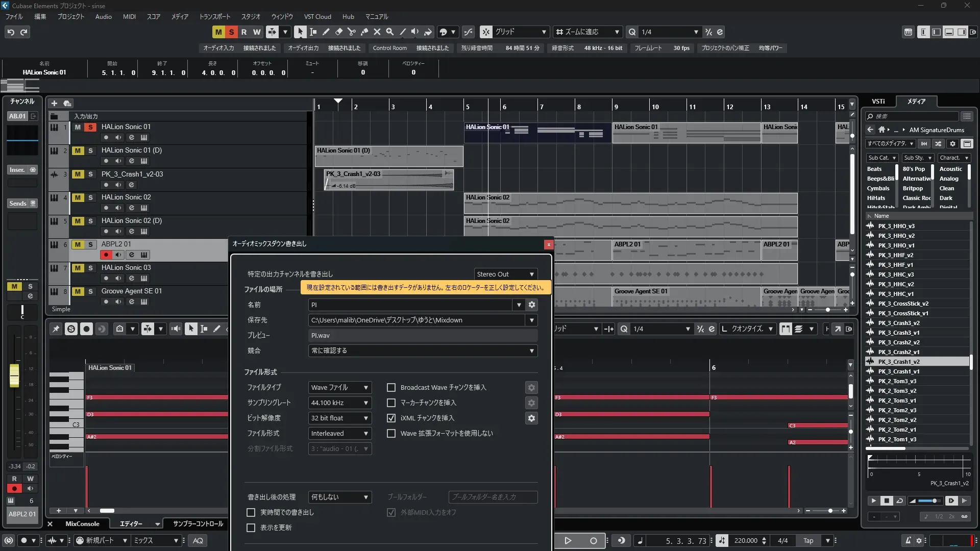
Task: Disable iXML chunk insert checkbox
Action: (x=391, y=418)
